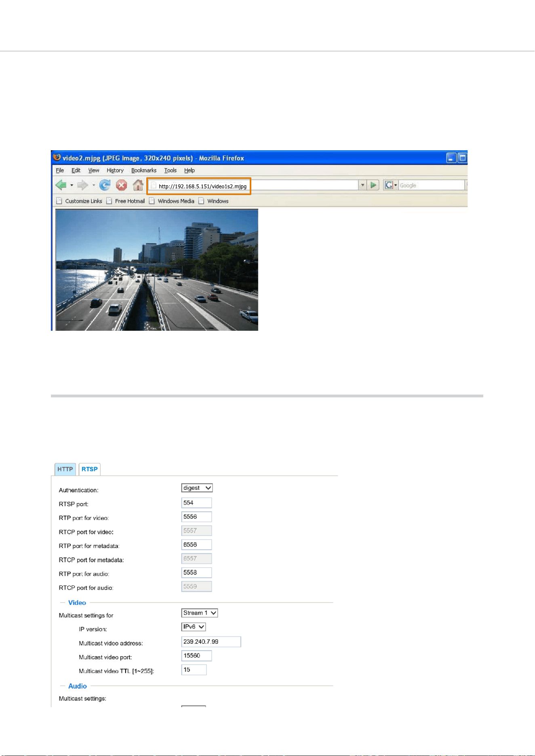
Task: Open the Free Hotmail bookmark
Action: tap(126, 201)
